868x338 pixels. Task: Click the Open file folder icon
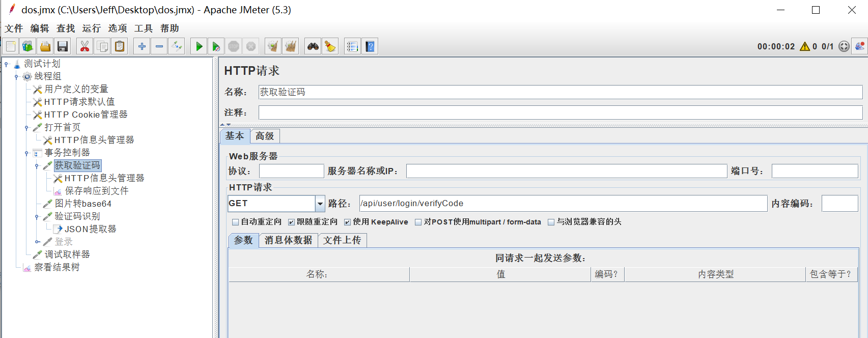pos(45,46)
